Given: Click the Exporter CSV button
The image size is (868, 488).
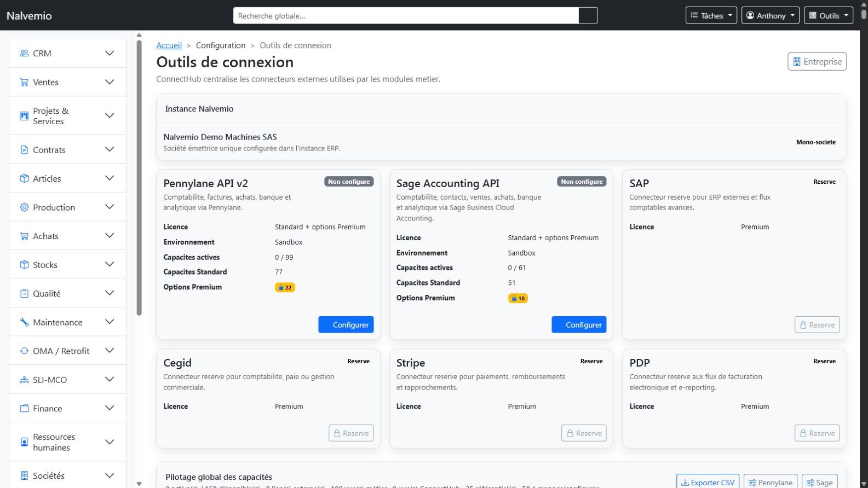Looking at the screenshot, I should pyautogui.click(x=708, y=482).
